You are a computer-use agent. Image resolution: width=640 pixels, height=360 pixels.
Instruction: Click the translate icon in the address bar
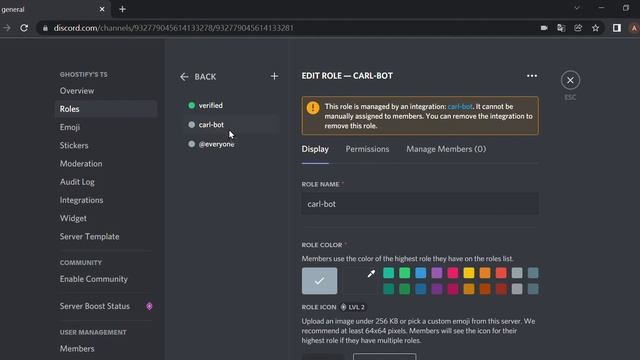coord(561,28)
